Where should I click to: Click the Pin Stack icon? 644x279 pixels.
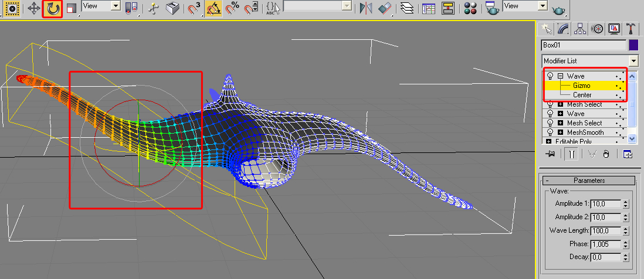coord(550,154)
